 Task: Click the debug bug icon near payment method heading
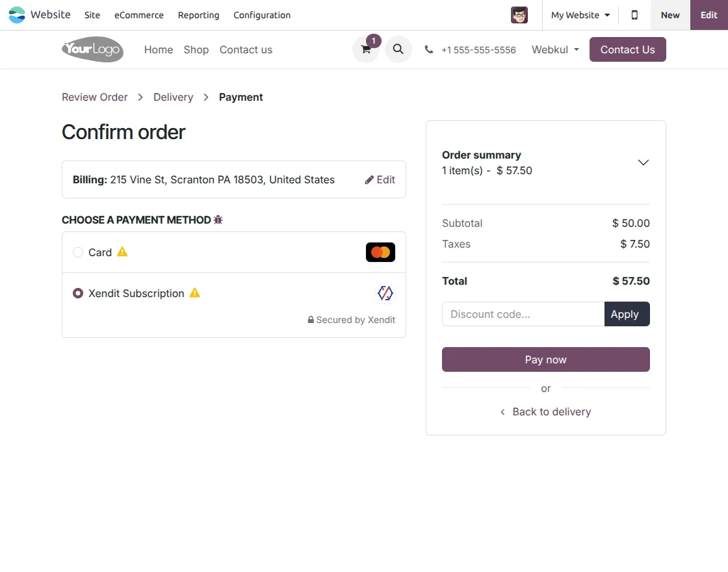click(x=217, y=220)
